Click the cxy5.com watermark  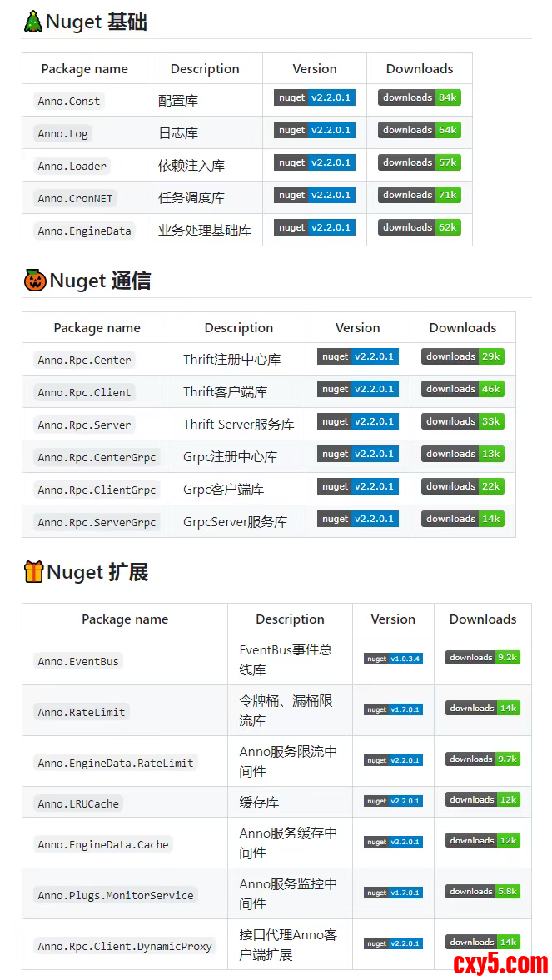coord(500,963)
